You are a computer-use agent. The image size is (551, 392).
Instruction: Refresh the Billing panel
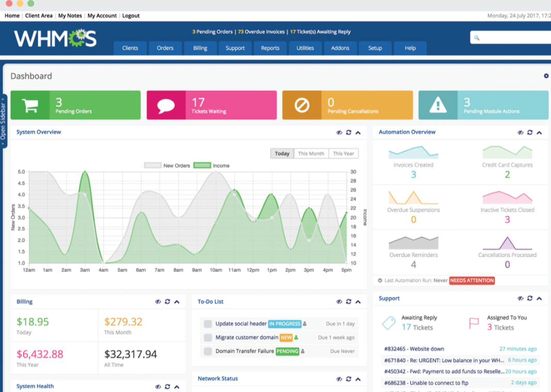point(168,301)
